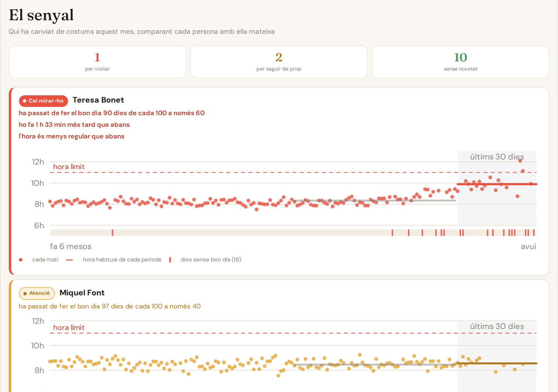Open Miquel Font's name heading
558x392 pixels.
(82, 293)
